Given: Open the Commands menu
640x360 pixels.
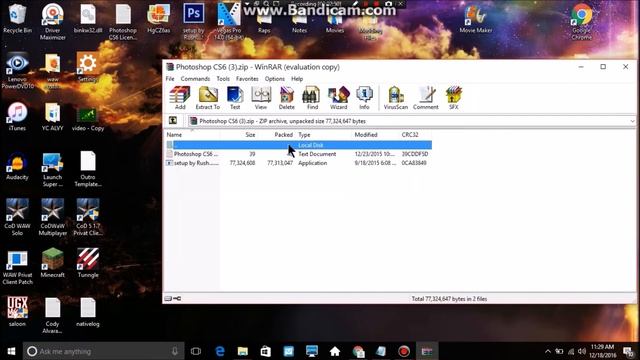Looking at the screenshot, I should pyautogui.click(x=195, y=79).
